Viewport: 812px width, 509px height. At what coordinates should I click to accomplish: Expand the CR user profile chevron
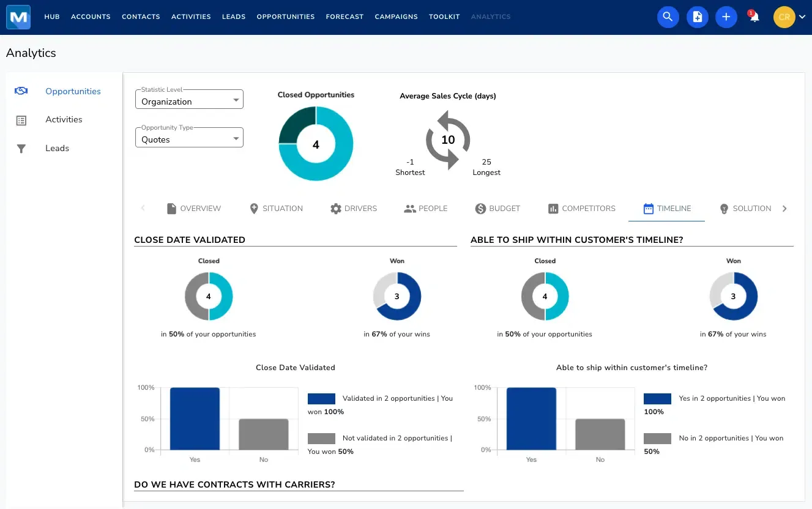point(802,17)
